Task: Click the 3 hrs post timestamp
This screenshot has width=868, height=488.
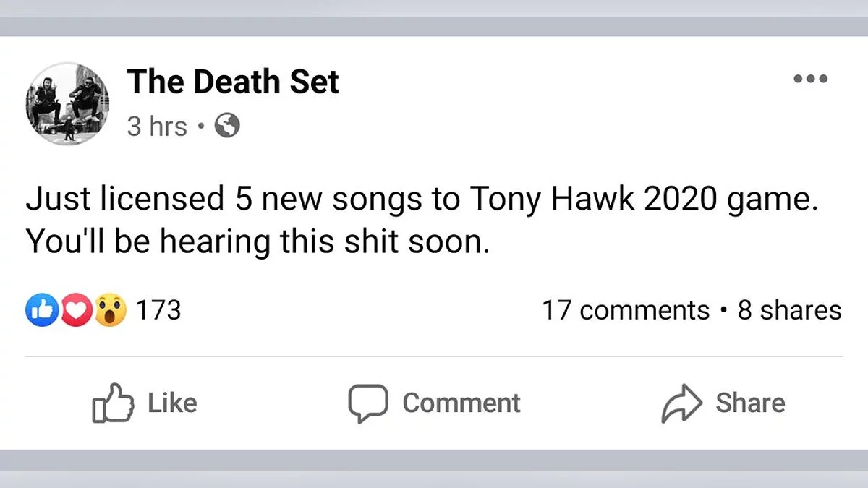Action: click(x=157, y=127)
